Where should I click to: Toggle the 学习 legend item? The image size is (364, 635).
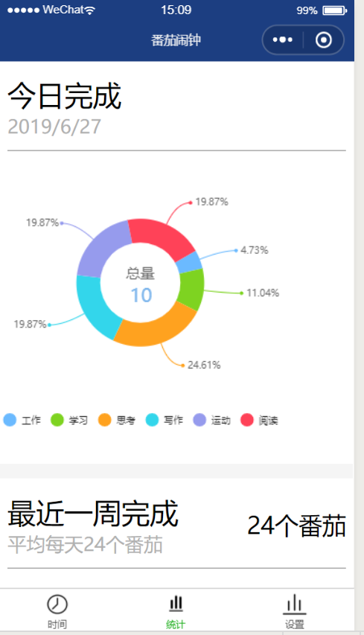[x=69, y=420]
